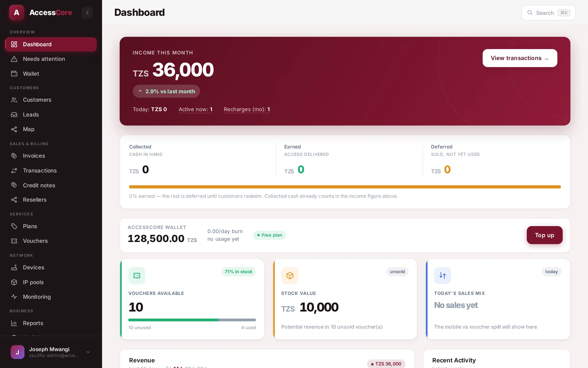Click the Earned access delivered value

(x=294, y=170)
